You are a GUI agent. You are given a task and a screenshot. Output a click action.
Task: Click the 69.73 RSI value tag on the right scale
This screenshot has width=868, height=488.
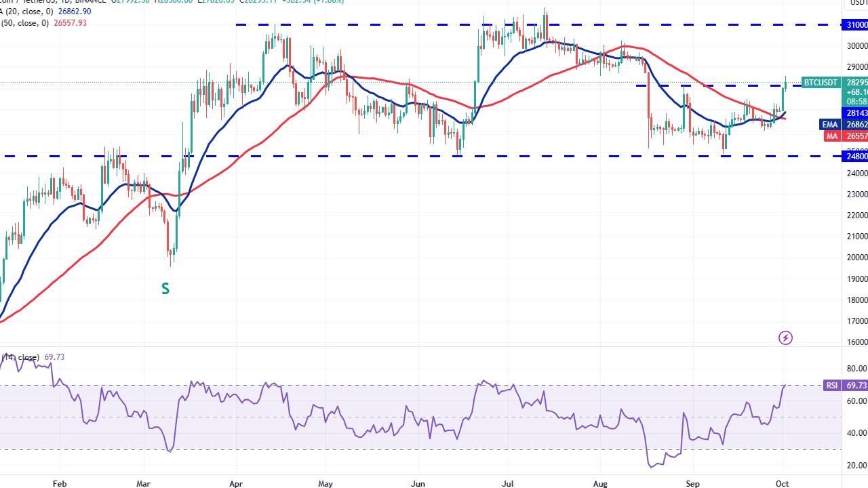[856, 385]
